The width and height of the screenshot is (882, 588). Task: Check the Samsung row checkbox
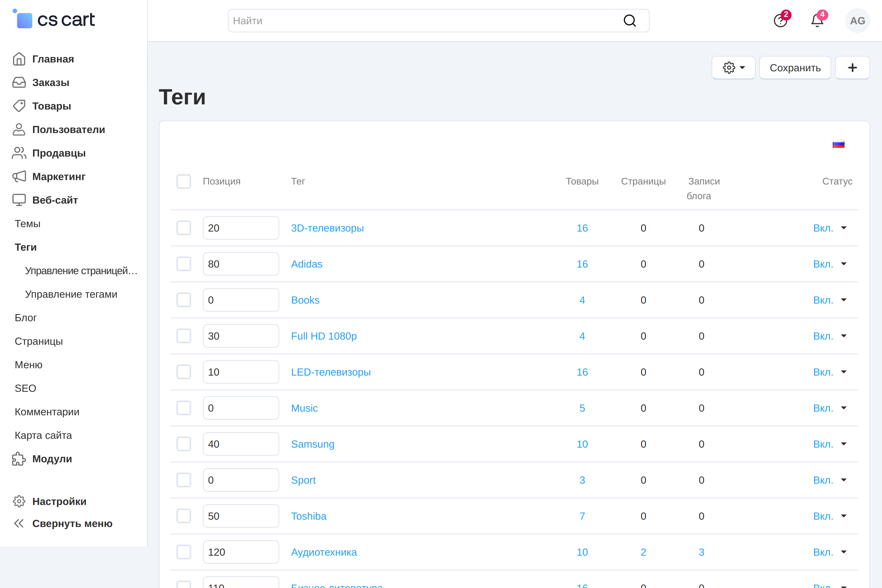(184, 444)
